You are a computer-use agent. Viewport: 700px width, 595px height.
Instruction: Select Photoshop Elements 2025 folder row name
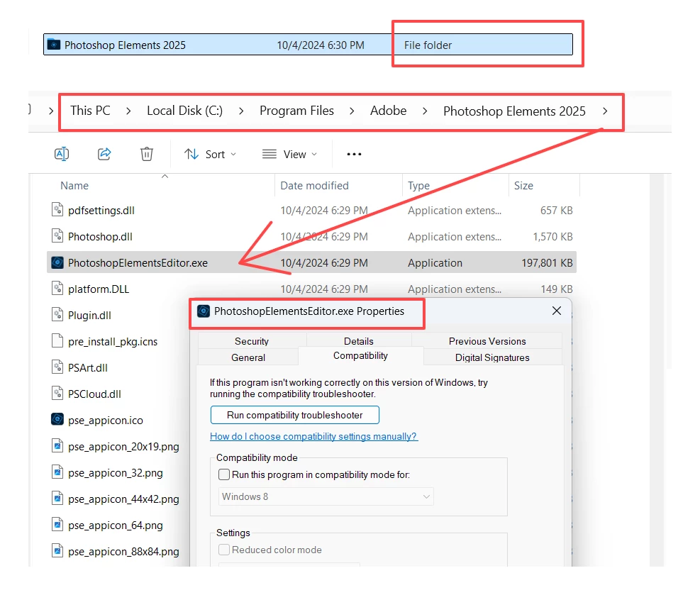[125, 45]
